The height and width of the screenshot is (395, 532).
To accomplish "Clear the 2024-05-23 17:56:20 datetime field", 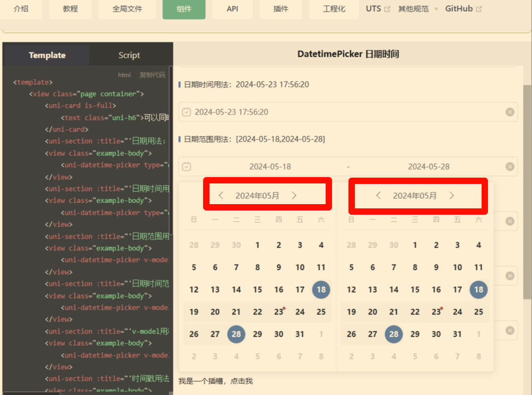I will click(510, 112).
